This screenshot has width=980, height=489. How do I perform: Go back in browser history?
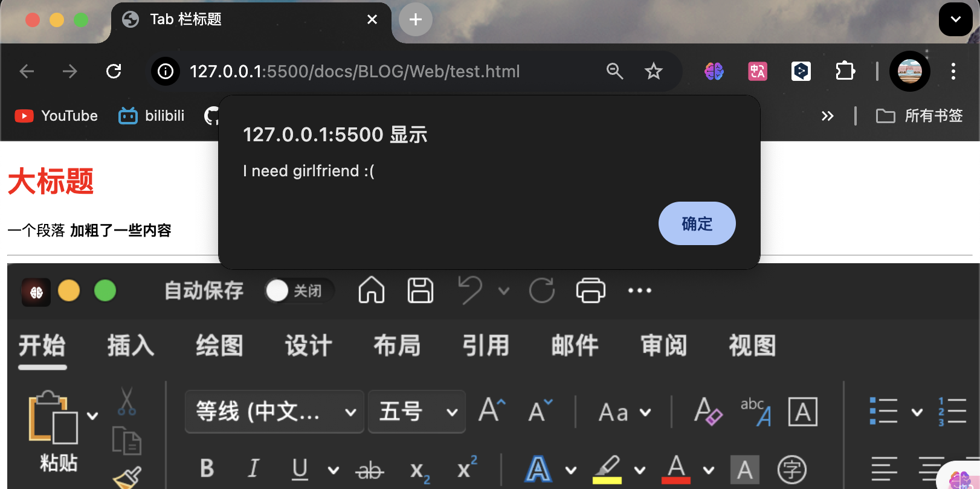tap(27, 71)
